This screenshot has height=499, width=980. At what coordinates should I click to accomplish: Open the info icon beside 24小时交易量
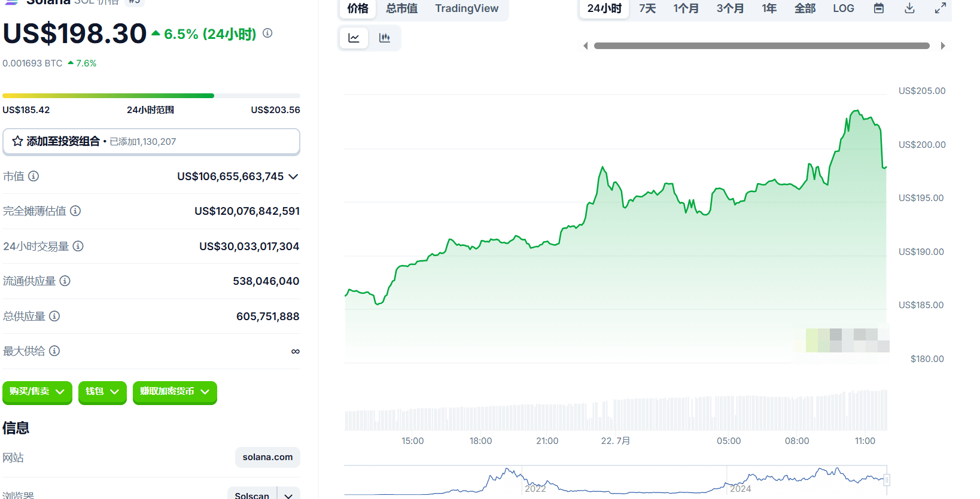coord(78,246)
